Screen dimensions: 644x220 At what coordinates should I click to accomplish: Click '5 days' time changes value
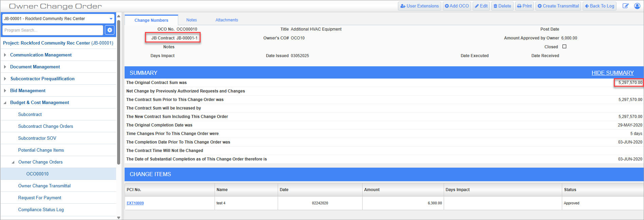tap(636, 134)
